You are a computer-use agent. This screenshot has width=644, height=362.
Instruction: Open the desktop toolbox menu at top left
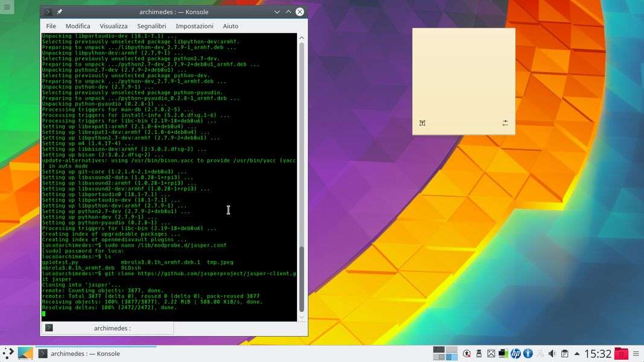[x=7, y=7]
